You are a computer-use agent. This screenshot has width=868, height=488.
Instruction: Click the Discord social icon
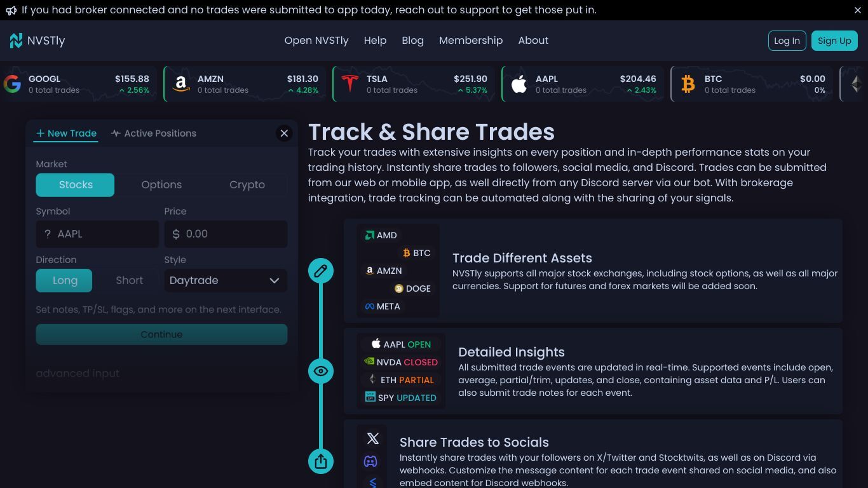(370, 461)
